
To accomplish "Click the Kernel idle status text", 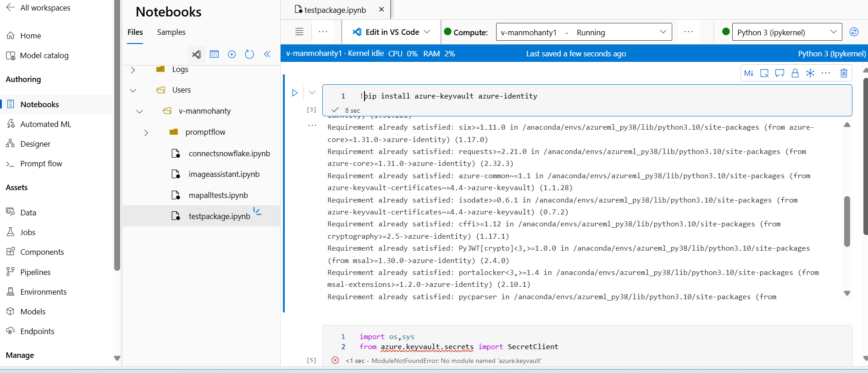I will click(366, 53).
